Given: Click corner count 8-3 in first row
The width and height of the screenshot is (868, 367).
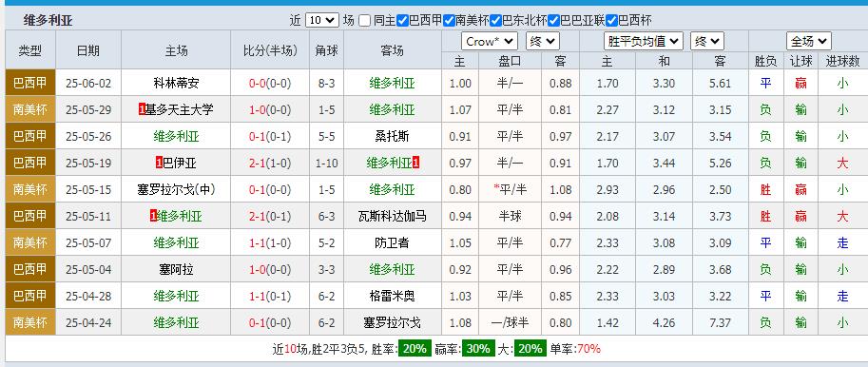Looking at the screenshot, I should pyautogui.click(x=326, y=84).
